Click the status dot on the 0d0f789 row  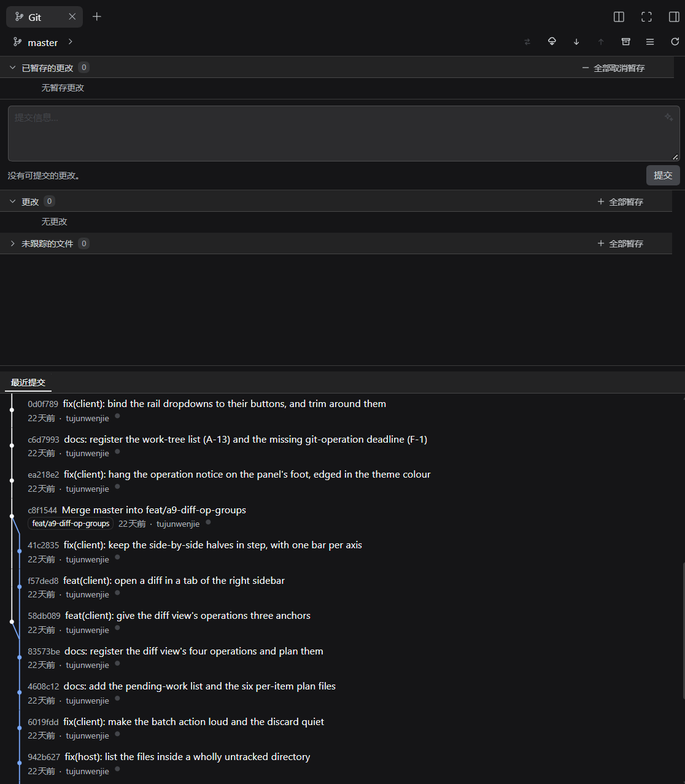click(117, 416)
